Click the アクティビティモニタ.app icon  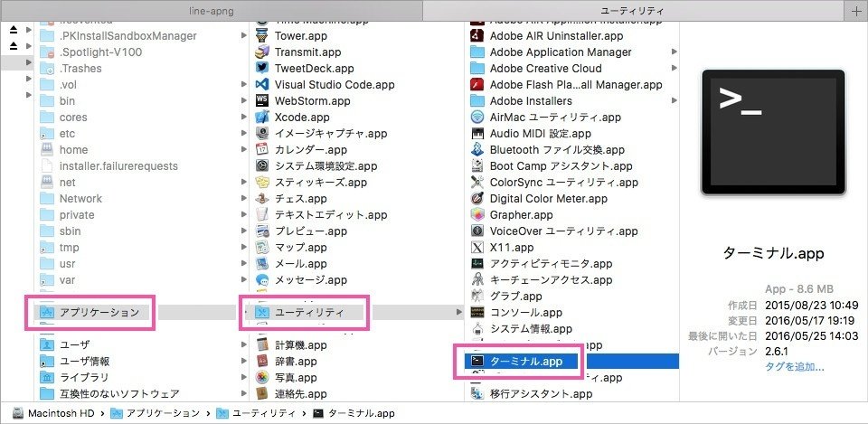pyautogui.click(x=476, y=263)
